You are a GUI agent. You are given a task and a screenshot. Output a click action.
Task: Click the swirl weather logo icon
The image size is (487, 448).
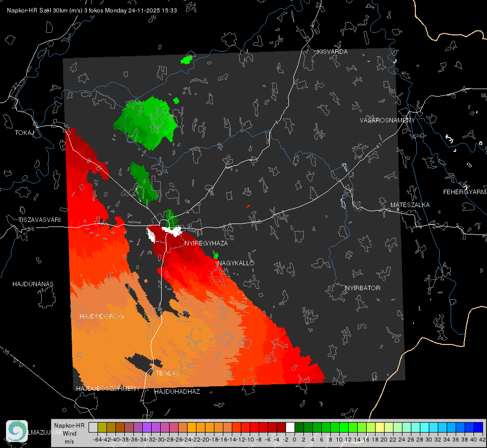(17, 431)
